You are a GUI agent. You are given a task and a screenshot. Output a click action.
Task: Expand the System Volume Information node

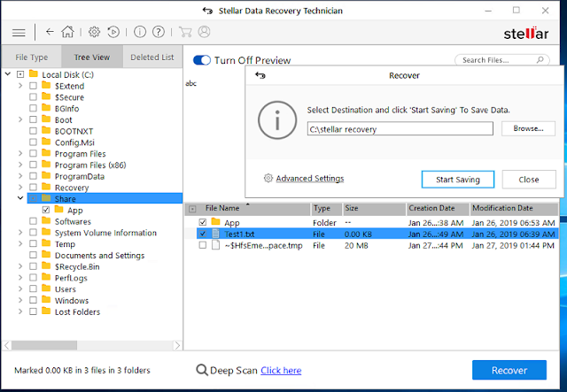pyautogui.click(x=20, y=233)
